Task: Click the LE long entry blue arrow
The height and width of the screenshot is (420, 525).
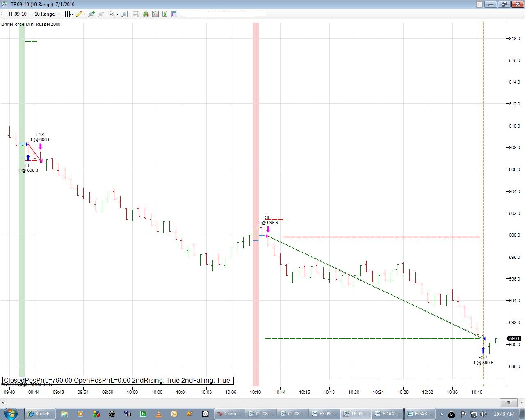Action: tap(28, 158)
